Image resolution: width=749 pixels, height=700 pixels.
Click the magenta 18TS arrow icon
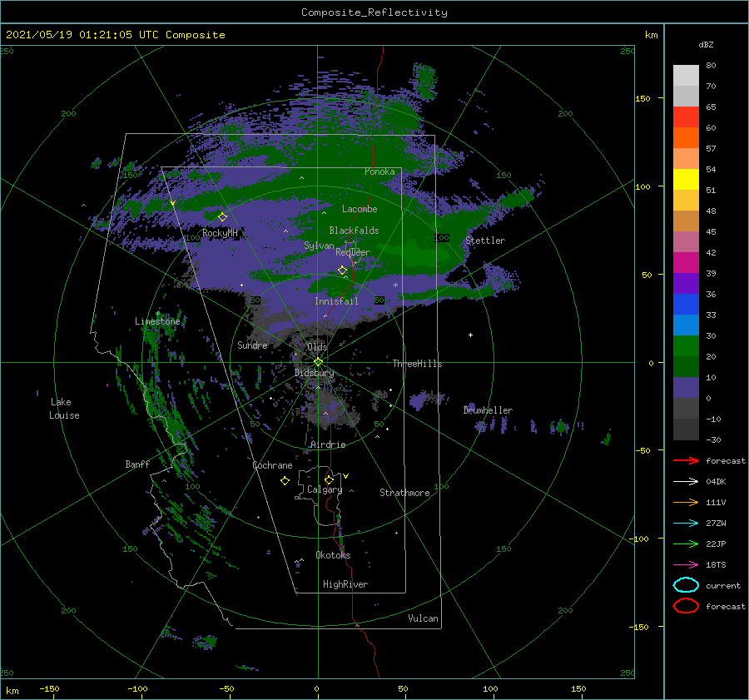(686, 565)
